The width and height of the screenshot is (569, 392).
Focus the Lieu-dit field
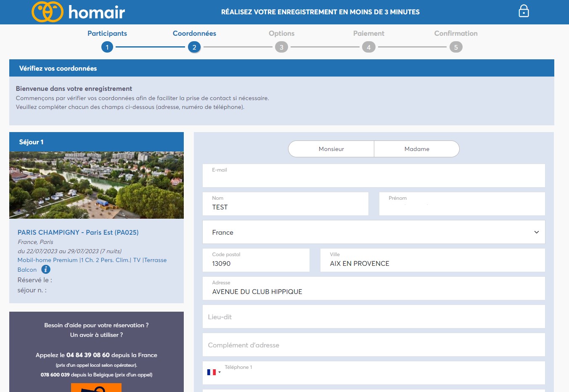tap(374, 317)
